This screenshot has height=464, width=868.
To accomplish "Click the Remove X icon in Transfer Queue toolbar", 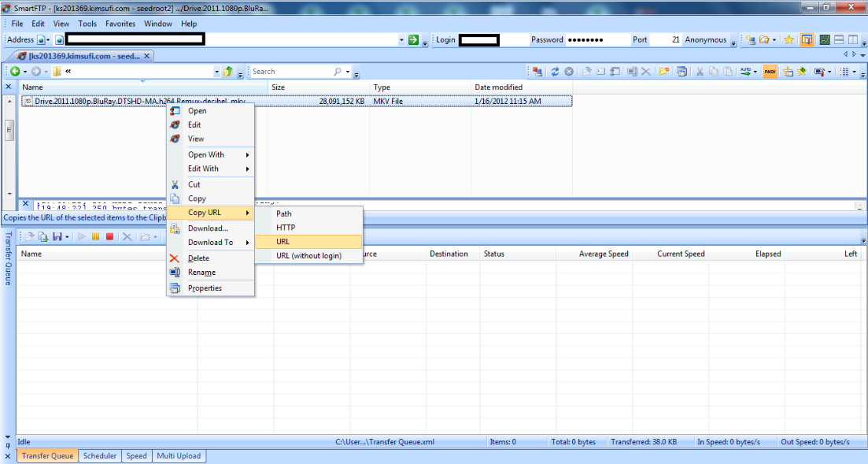I will [127, 236].
